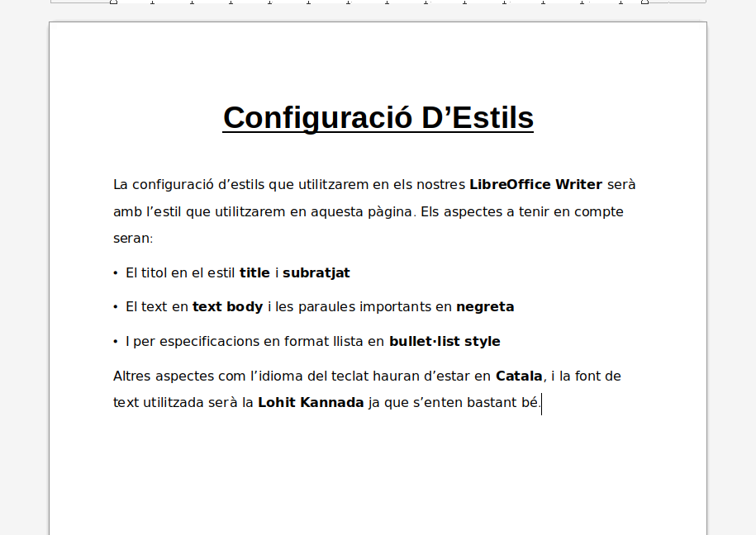Image resolution: width=756 pixels, height=535 pixels.
Task: Click the bold phrase 'bullet·list style'
Action: click(445, 341)
